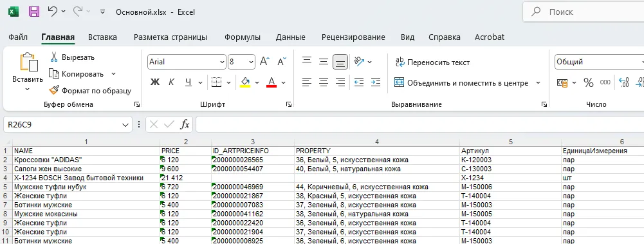The height and width of the screenshot is (244, 644).
Task: Click Объединить и поместить в центре
Action: pyautogui.click(x=461, y=83)
